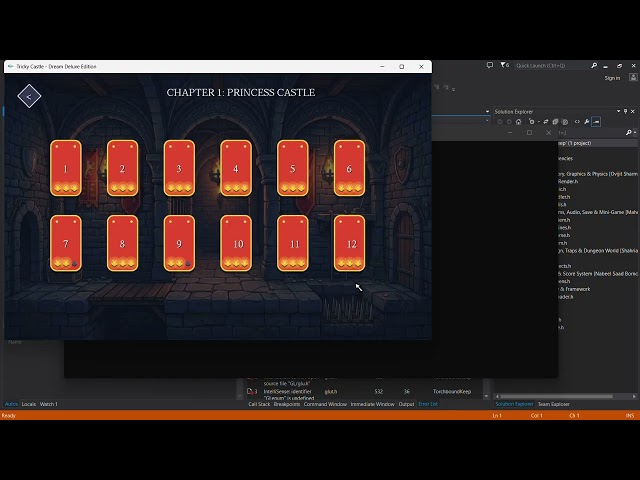The image size is (640, 480).
Task: Choose level 4 card
Action: coord(236,168)
